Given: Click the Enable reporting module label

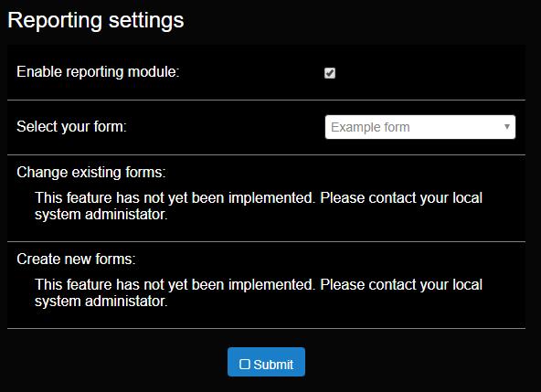Looking at the screenshot, I should [x=98, y=72].
